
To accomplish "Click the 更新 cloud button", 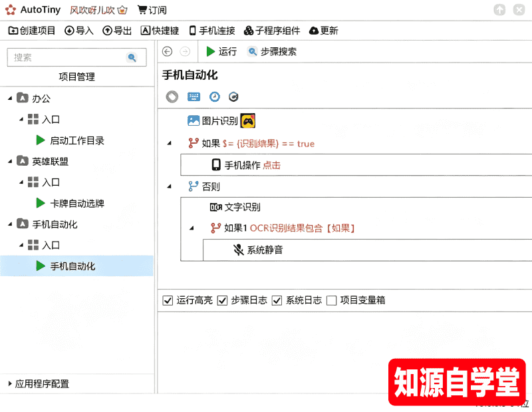I will point(324,31).
